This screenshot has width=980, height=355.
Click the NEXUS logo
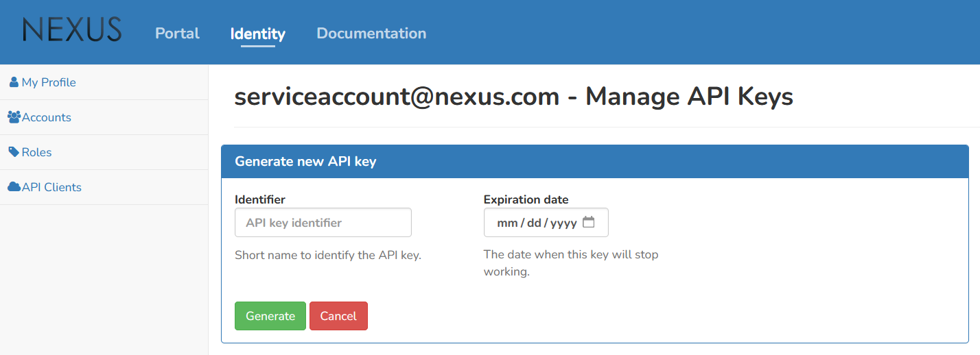click(x=72, y=30)
